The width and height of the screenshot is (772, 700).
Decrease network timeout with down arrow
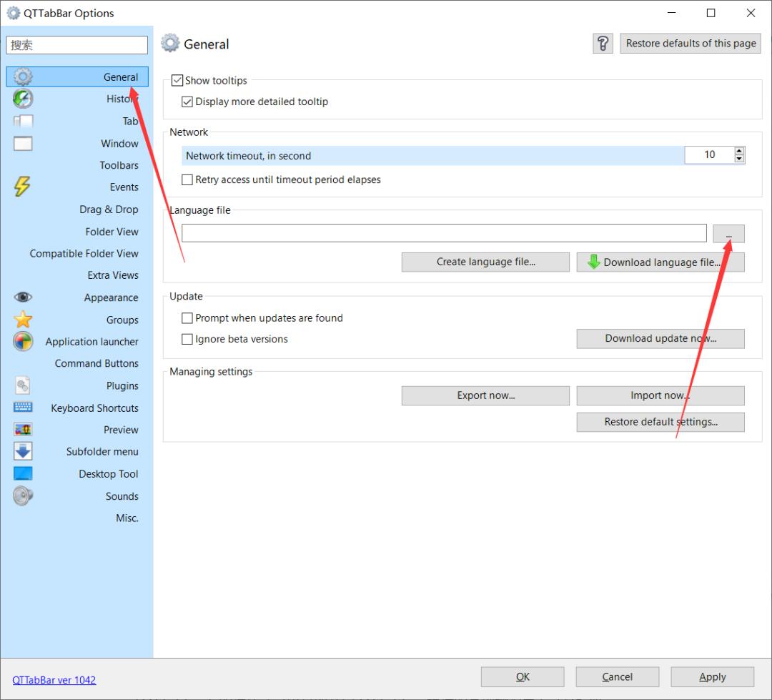pyautogui.click(x=739, y=159)
